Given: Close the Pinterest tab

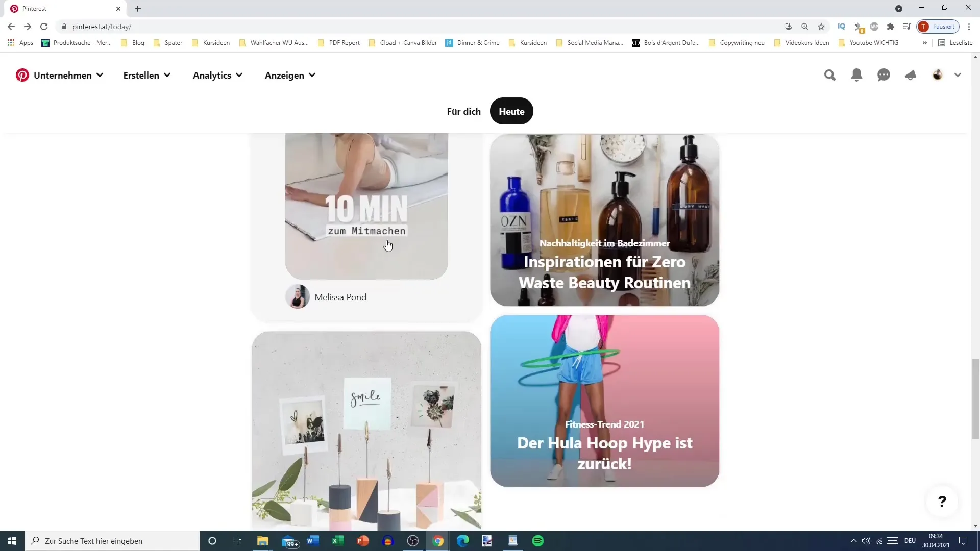Looking at the screenshot, I should click(x=118, y=9).
